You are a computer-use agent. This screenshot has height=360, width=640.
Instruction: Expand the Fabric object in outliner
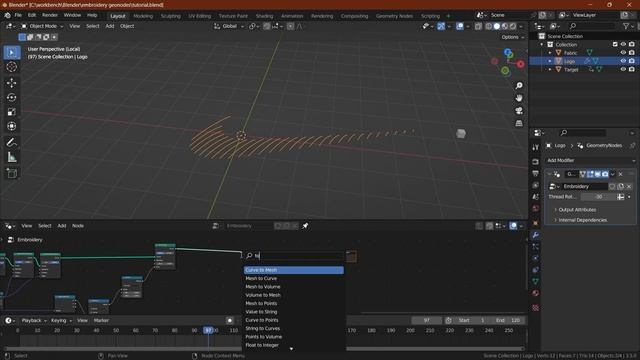[550, 53]
